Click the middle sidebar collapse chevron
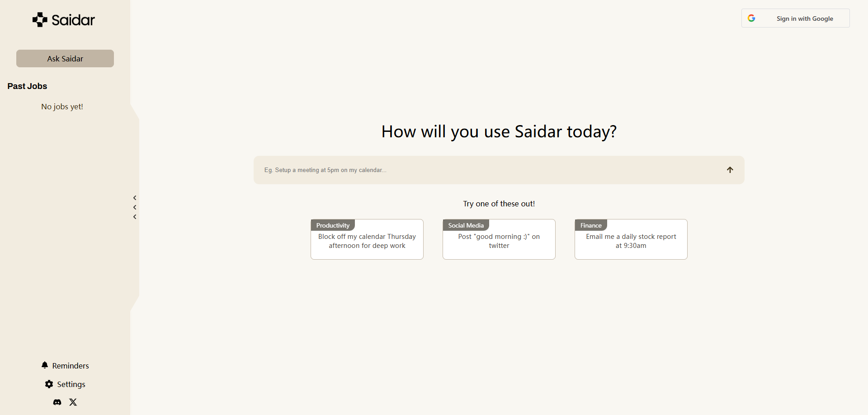 click(x=134, y=207)
